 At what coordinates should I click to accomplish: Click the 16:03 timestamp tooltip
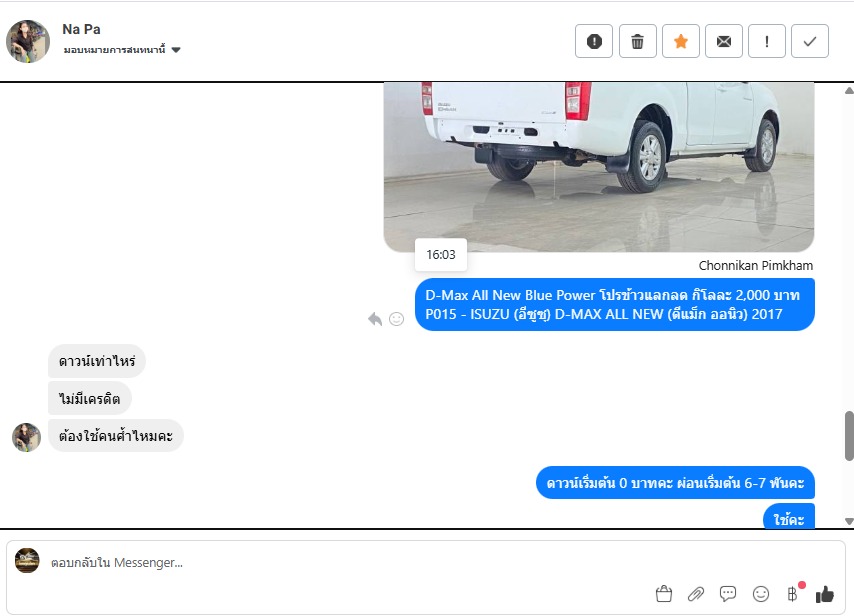point(441,254)
